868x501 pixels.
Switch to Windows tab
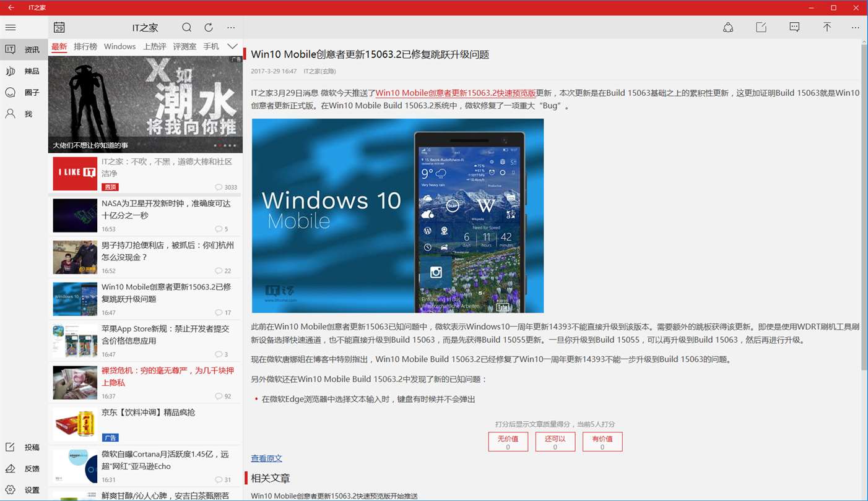click(x=119, y=46)
